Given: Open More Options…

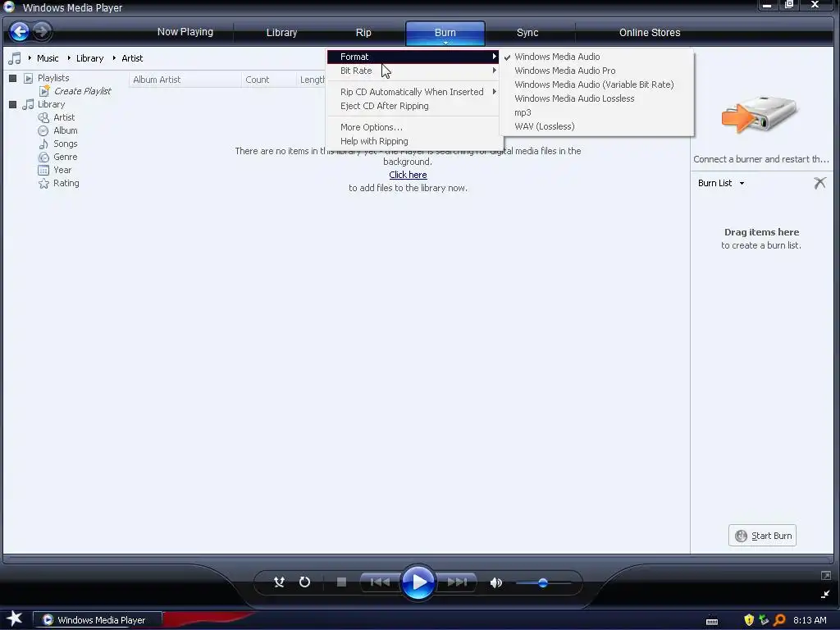Looking at the screenshot, I should tap(413, 127).
